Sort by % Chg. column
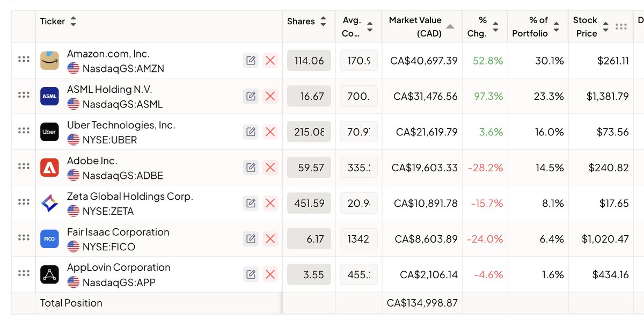The image size is (644, 319). [x=495, y=27]
